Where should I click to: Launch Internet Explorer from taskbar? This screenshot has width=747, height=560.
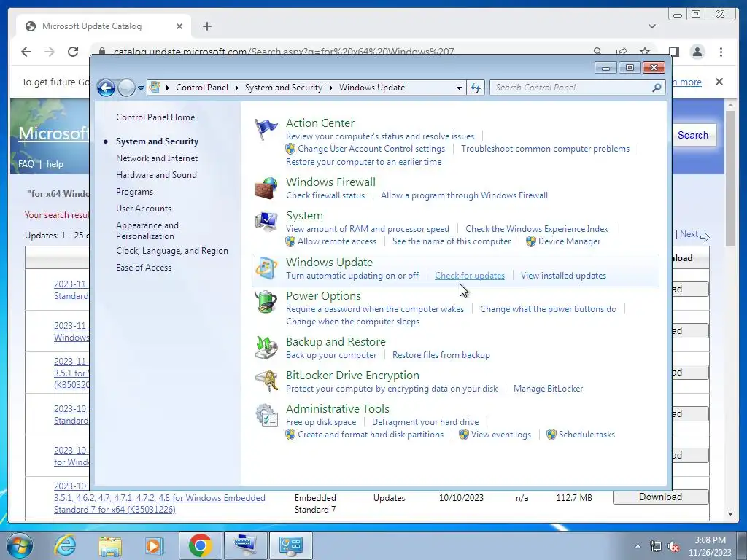click(x=65, y=545)
